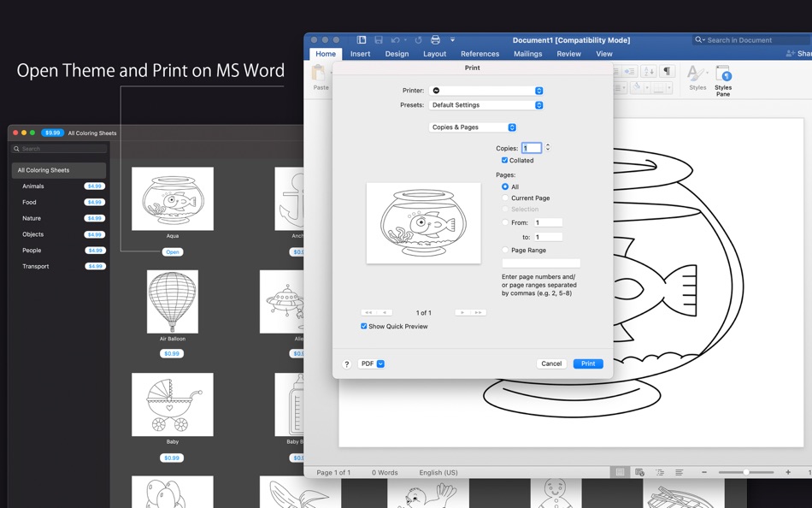
Task: Toggle the Show Paragraph Marks icon
Action: point(667,71)
